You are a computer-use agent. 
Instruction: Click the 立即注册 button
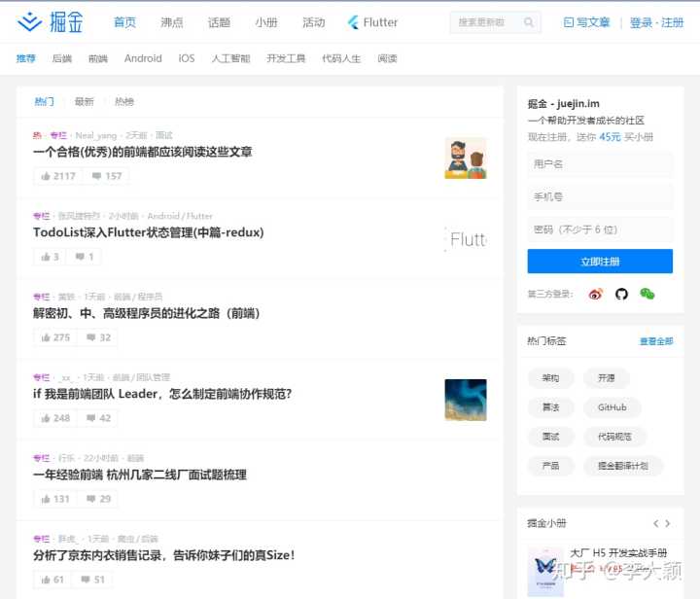pyautogui.click(x=600, y=262)
